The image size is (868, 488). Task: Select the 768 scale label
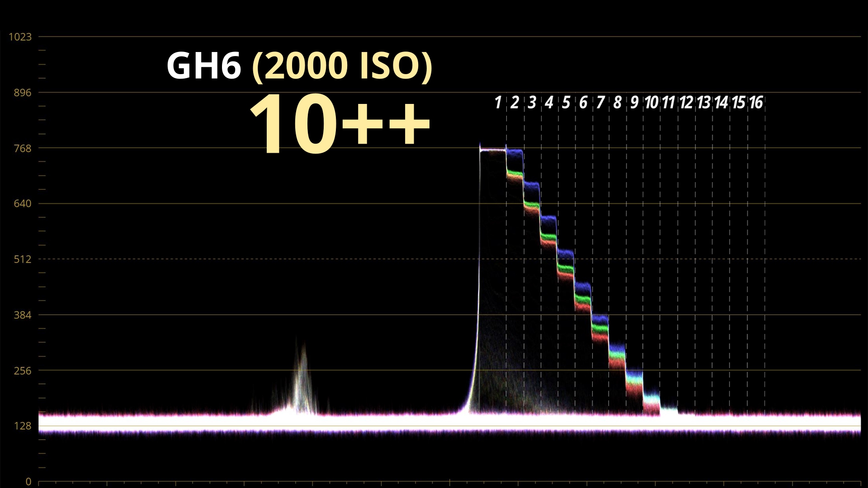pos(22,148)
